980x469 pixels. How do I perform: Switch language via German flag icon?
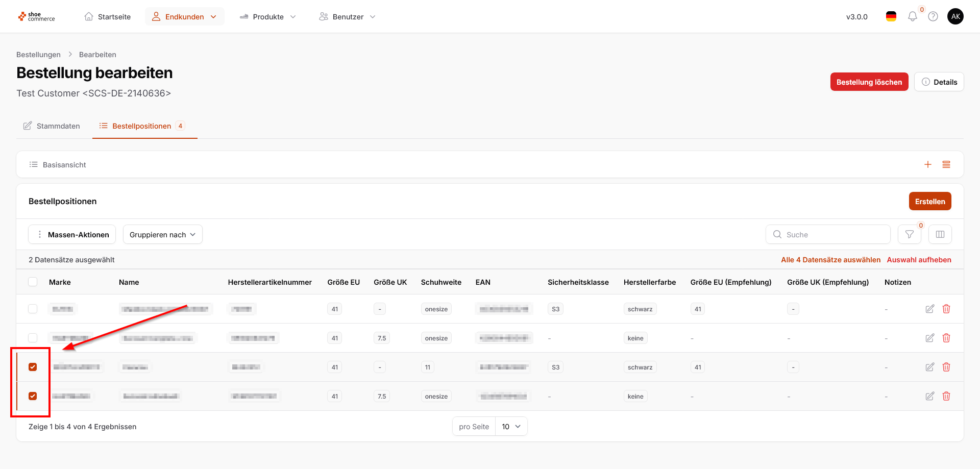click(891, 17)
